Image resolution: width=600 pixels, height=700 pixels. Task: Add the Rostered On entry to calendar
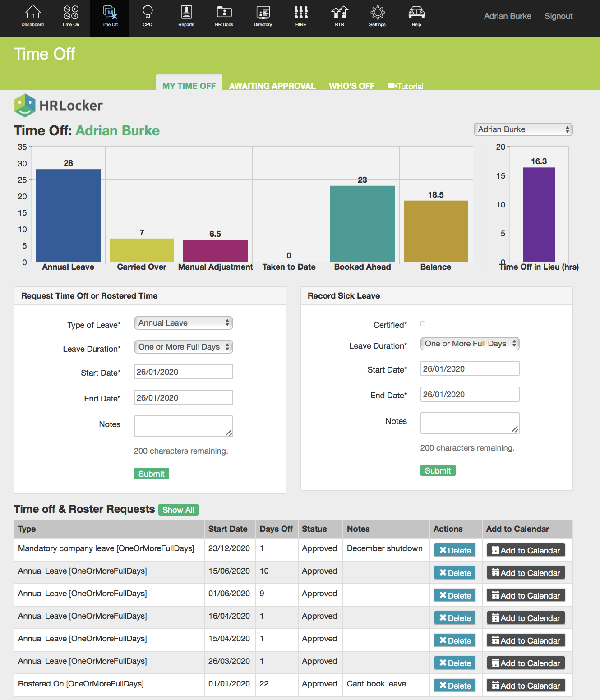pyautogui.click(x=526, y=686)
